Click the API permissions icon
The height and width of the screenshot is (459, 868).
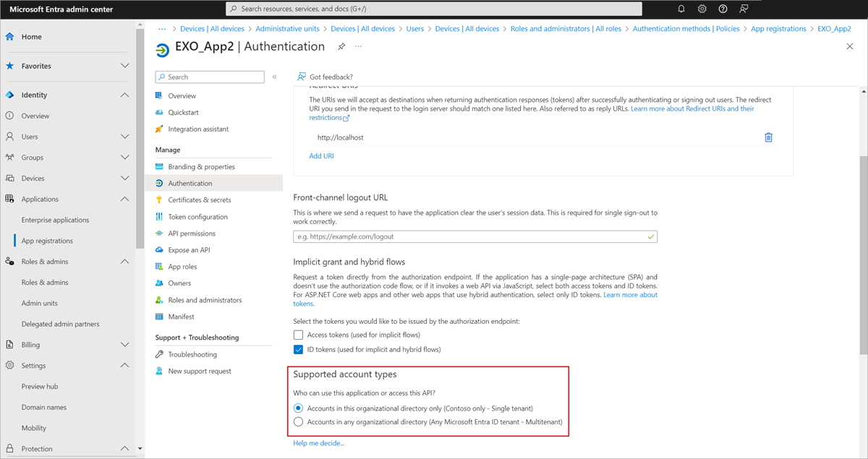[x=159, y=233]
